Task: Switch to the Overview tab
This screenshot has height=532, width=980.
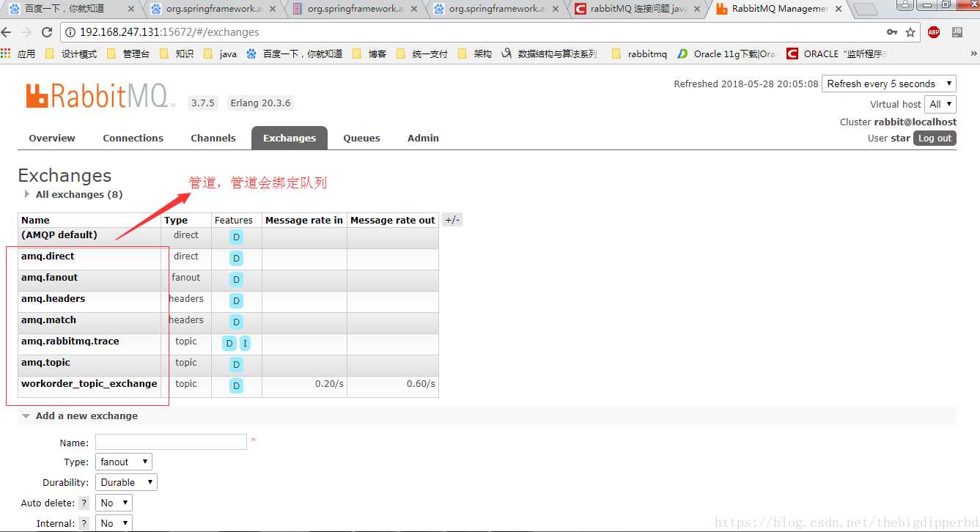Action: click(x=52, y=138)
